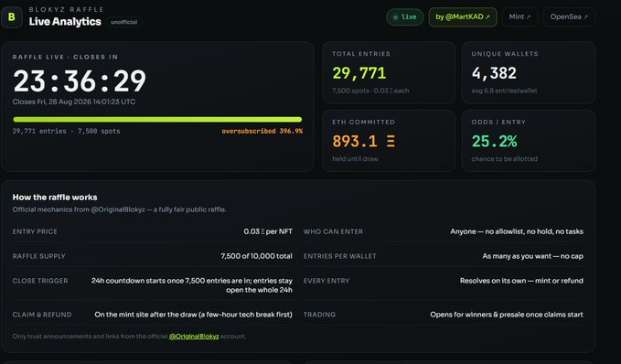621x364 pixels.
Task: Click the Resolves on its own text
Action: (x=521, y=281)
